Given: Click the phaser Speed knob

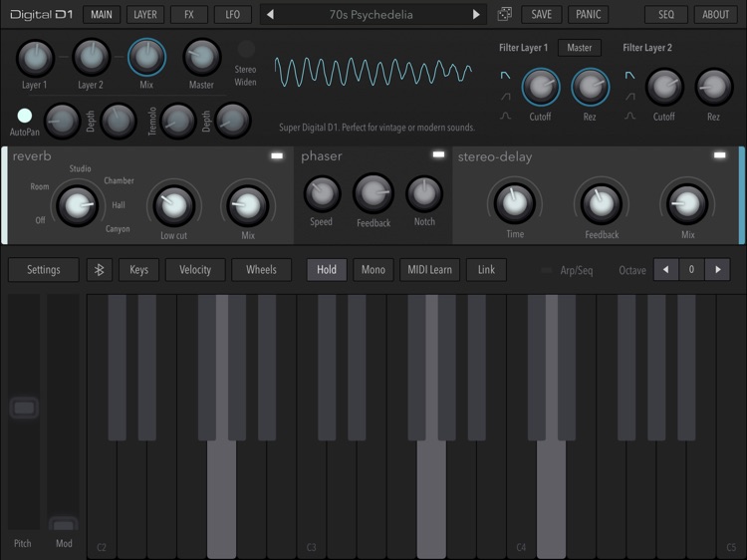Looking at the screenshot, I should 322,193.
